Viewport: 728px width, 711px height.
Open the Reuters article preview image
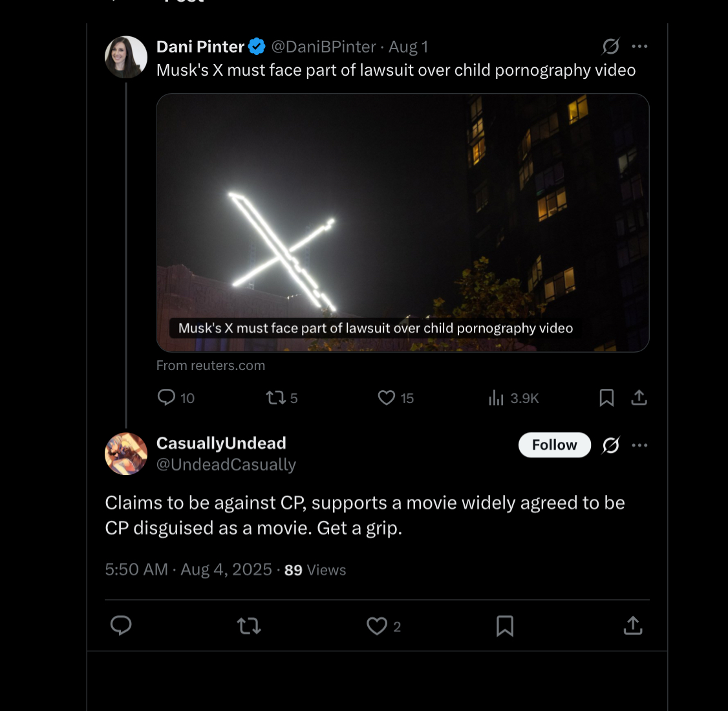coord(403,223)
